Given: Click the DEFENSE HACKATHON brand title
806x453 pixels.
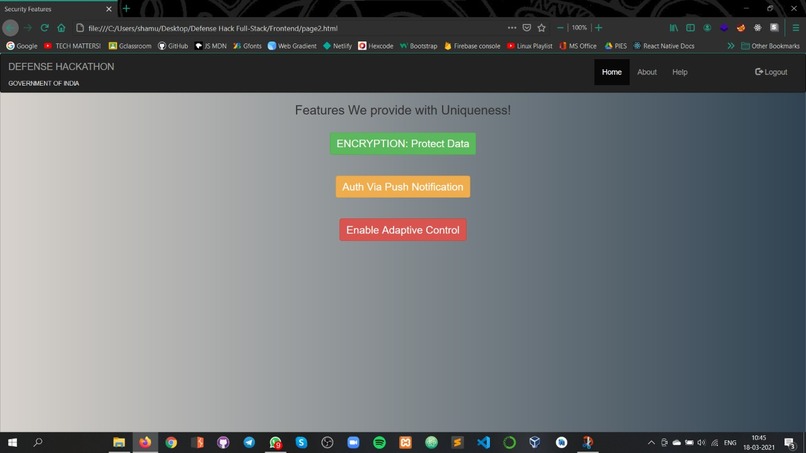Looking at the screenshot, I should click(x=61, y=67).
